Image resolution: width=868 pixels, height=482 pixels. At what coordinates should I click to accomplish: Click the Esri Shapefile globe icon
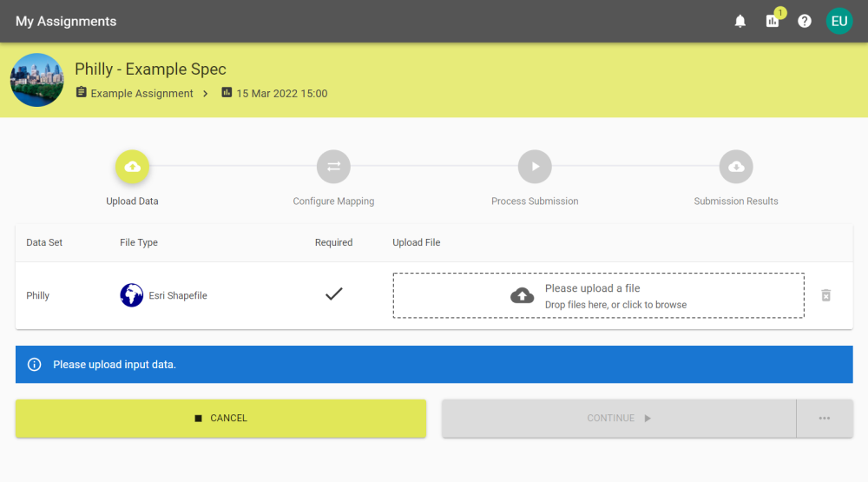point(132,295)
